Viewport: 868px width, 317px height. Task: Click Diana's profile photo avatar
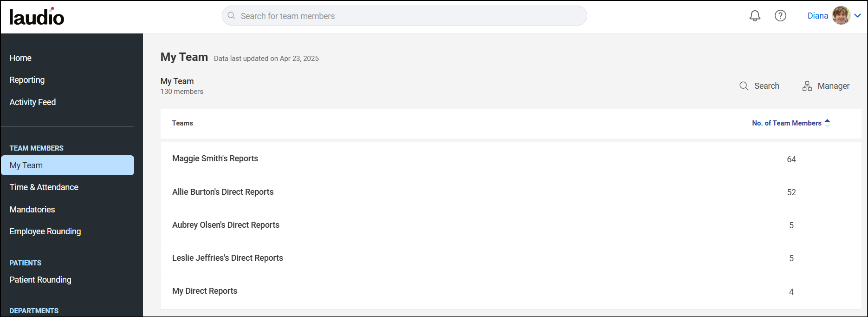point(841,16)
